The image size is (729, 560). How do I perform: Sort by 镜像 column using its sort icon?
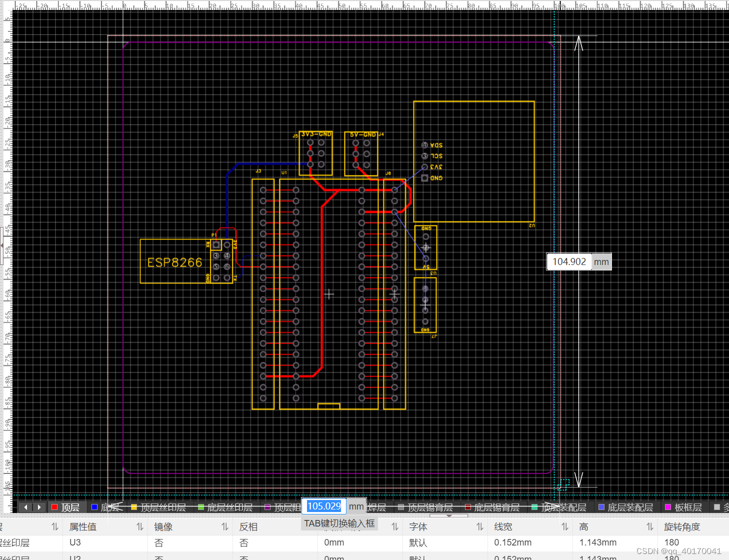point(225,526)
